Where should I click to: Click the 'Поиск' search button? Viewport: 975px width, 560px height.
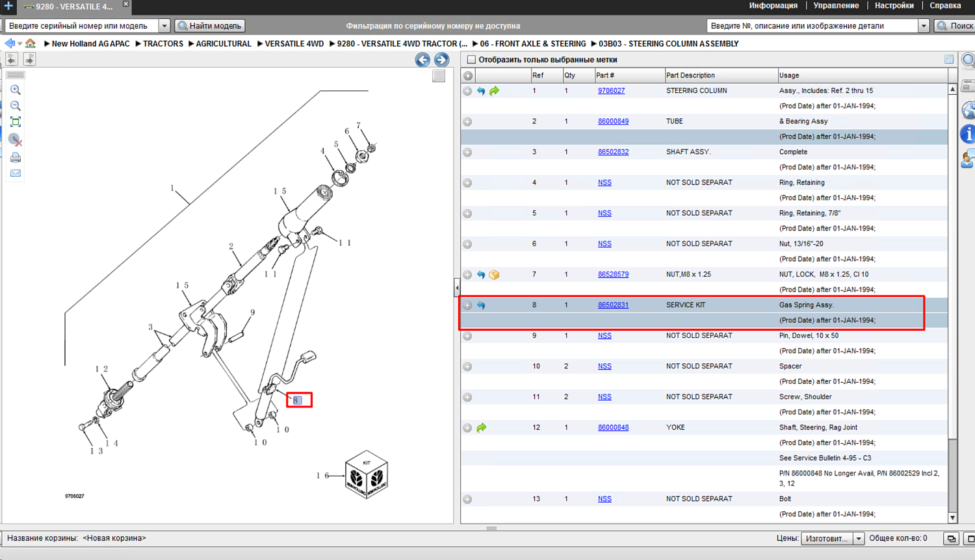coord(954,26)
